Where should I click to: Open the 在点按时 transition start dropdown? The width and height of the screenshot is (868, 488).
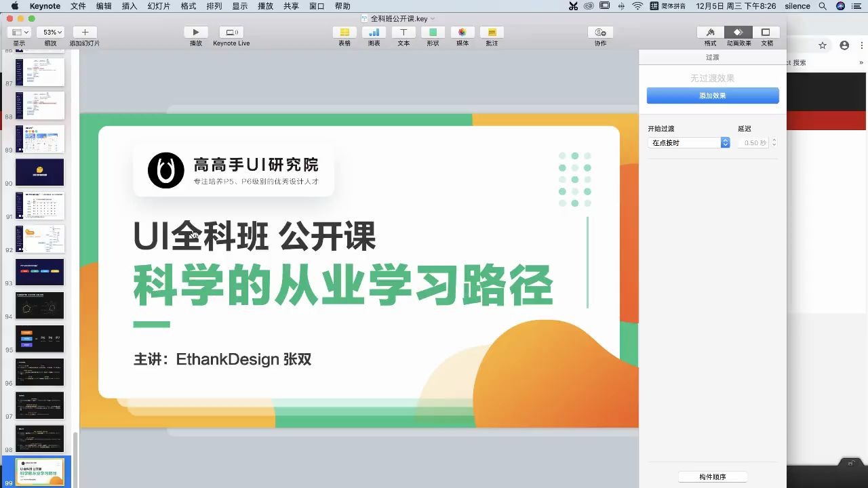pos(688,142)
